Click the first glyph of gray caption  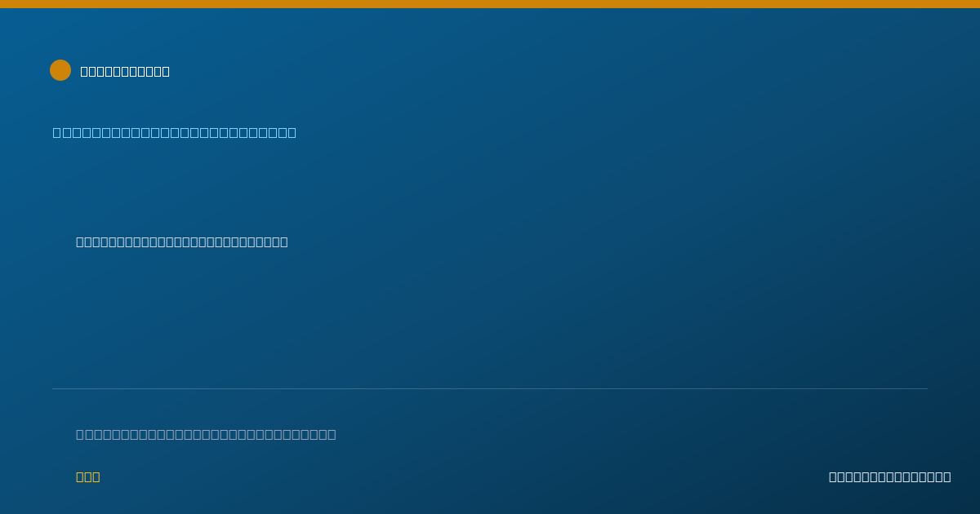pyautogui.click(x=80, y=434)
